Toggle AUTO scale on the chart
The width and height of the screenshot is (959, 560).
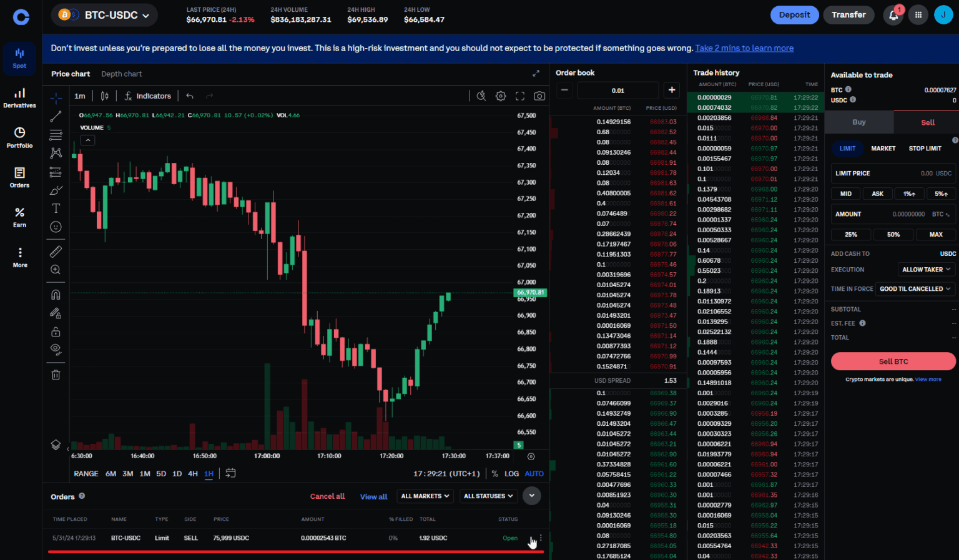pos(534,474)
